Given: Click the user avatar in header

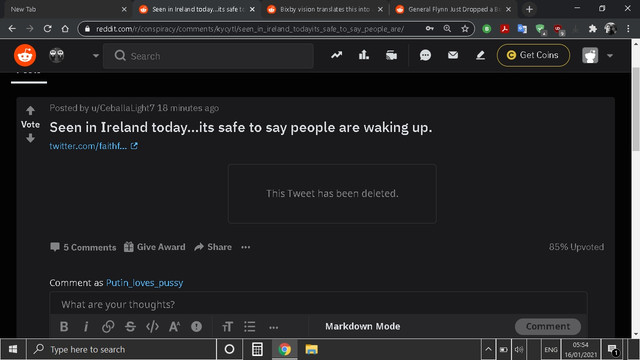Looking at the screenshot, I should click(x=590, y=55).
